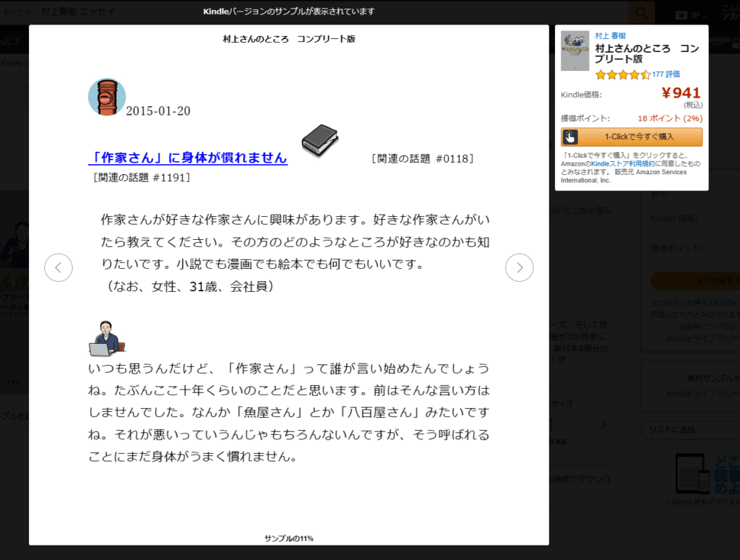The width and height of the screenshot is (740, 560).
Task: Click the red mailbox icon
Action: coord(107,97)
